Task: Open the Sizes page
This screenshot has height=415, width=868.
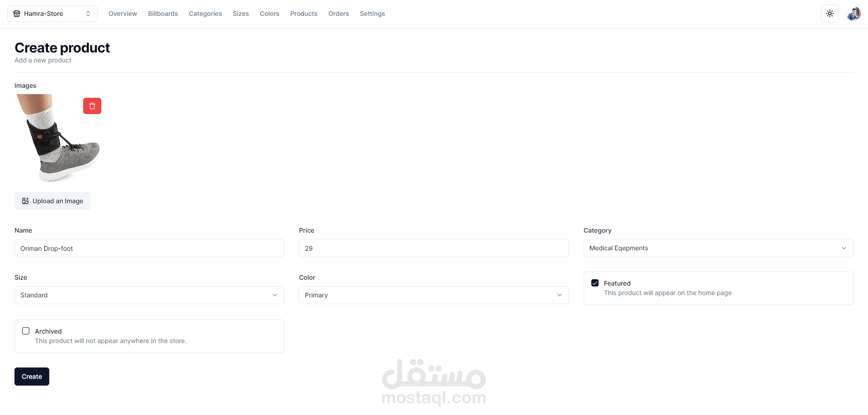Action: click(241, 14)
